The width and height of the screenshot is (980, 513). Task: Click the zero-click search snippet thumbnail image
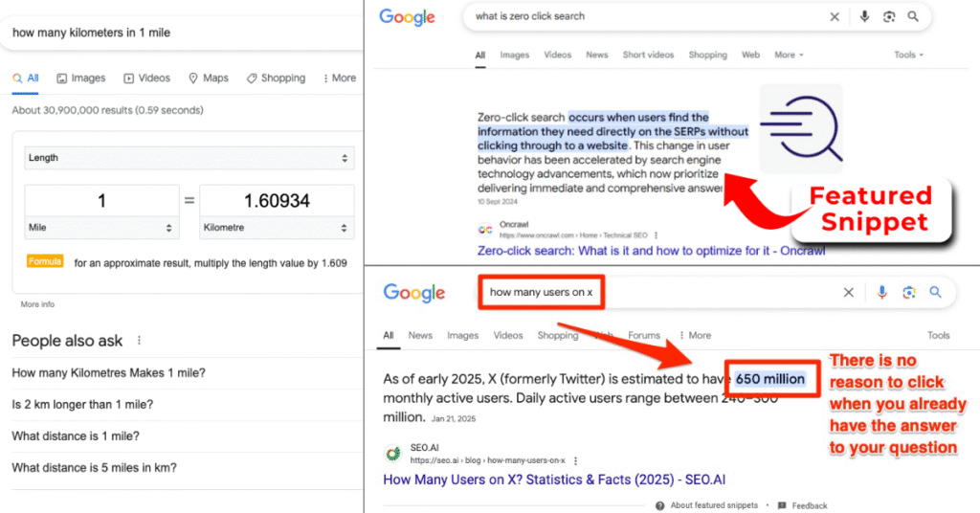coord(801,129)
